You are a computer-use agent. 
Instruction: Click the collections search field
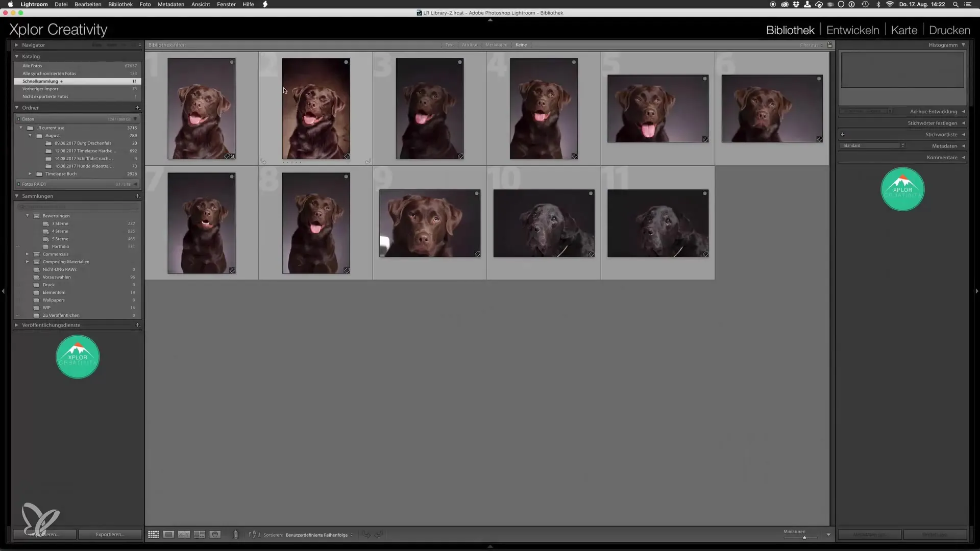[x=78, y=207]
